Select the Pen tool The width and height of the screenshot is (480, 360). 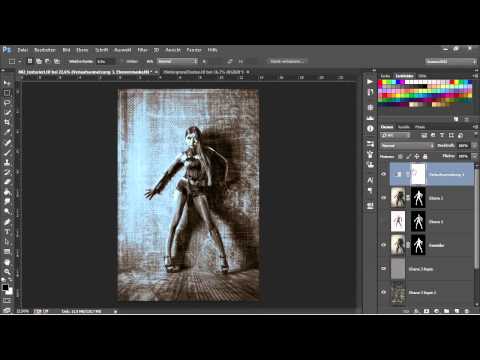7,222
